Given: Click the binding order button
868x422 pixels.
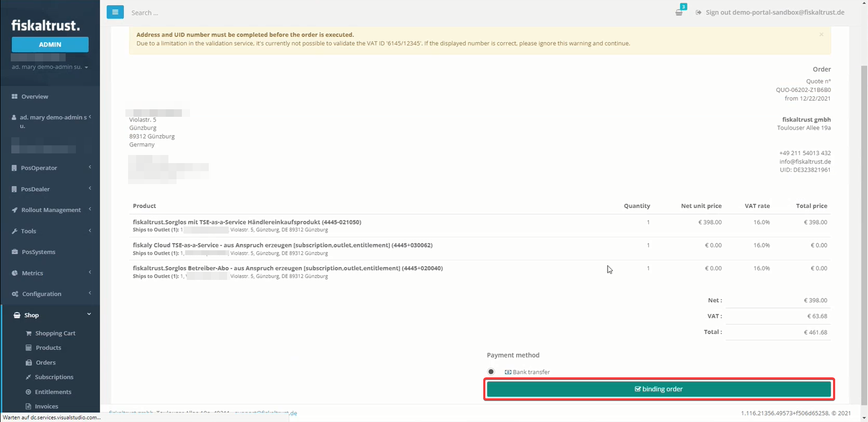Looking at the screenshot, I should pyautogui.click(x=659, y=389).
